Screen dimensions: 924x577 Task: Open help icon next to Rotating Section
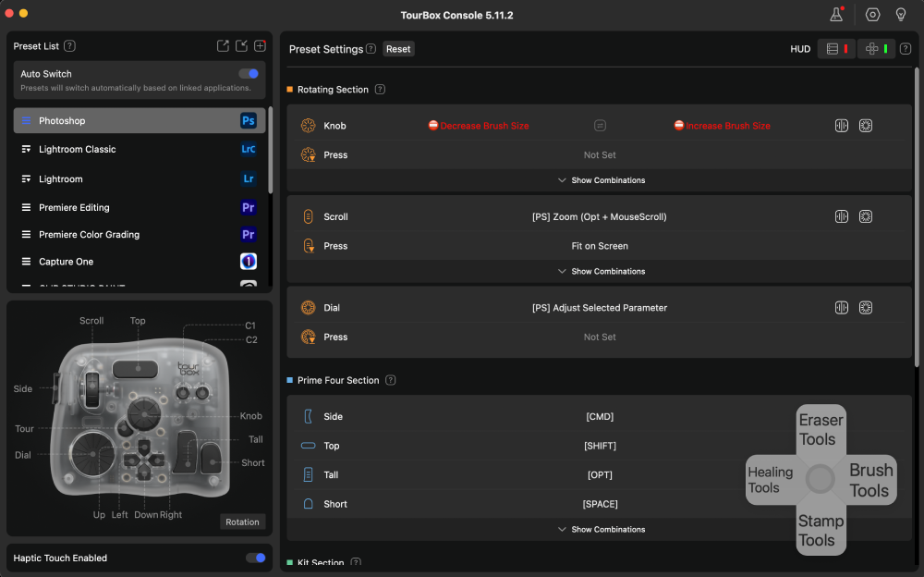point(380,90)
